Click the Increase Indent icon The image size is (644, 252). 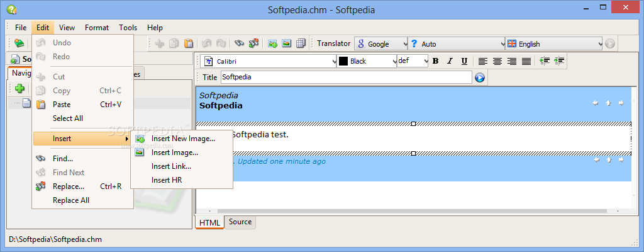coord(545,61)
